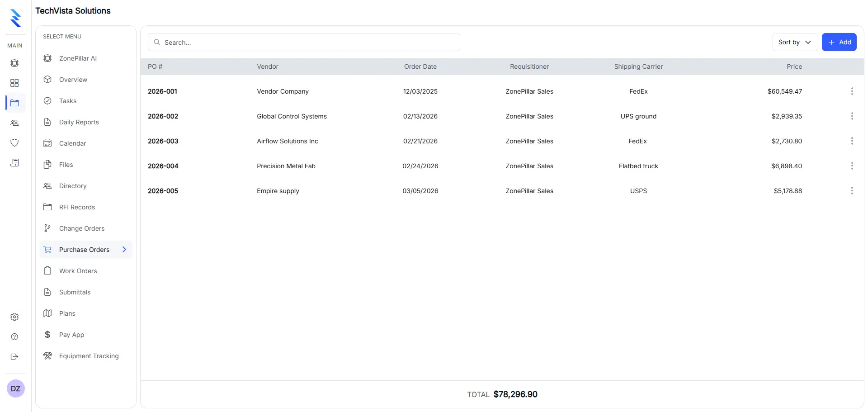Open the Sort by dropdown

click(794, 42)
